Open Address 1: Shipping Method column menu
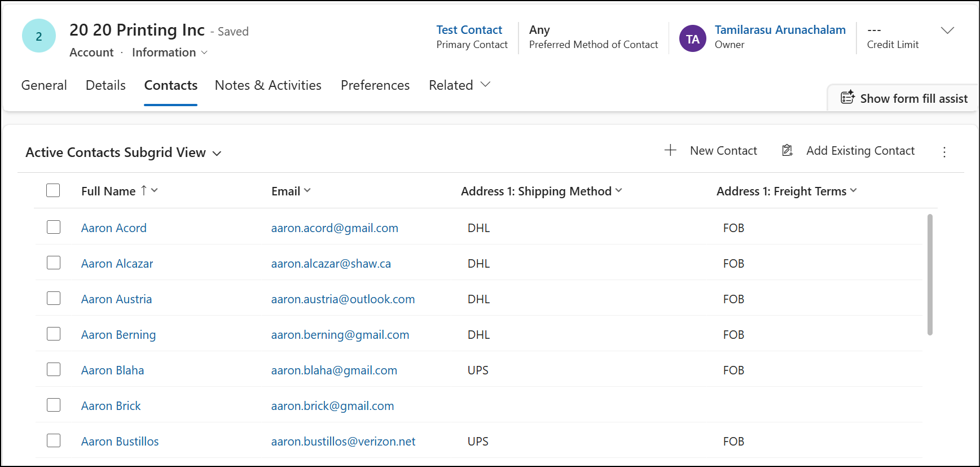Screen dimensions: 980x467 542,191
